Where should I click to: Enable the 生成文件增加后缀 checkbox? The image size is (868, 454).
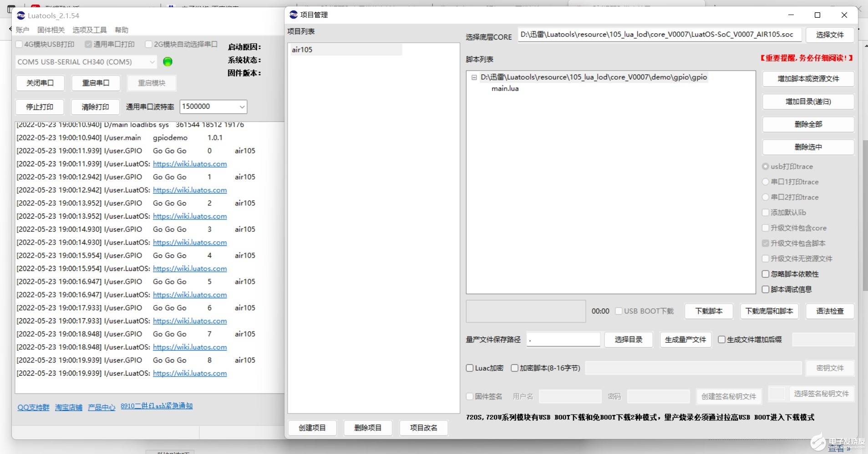click(721, 340)
